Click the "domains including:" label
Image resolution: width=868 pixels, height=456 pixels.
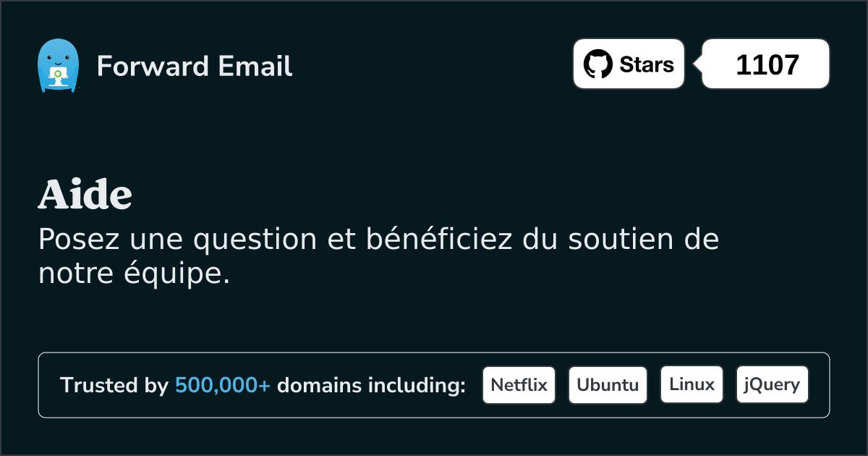[x=371, y=385]
